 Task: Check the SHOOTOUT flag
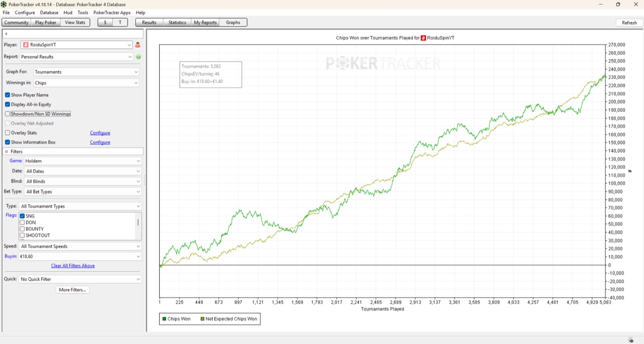point(22,235)
